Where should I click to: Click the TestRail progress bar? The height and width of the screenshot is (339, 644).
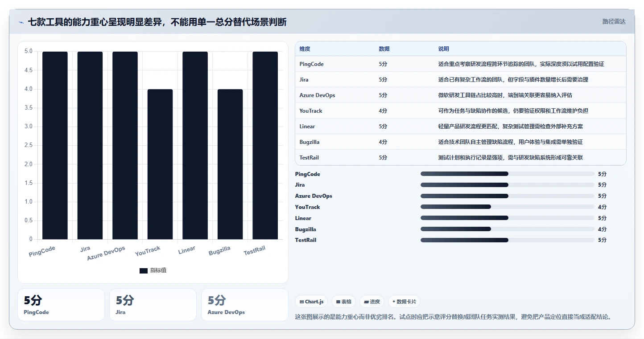507,240
